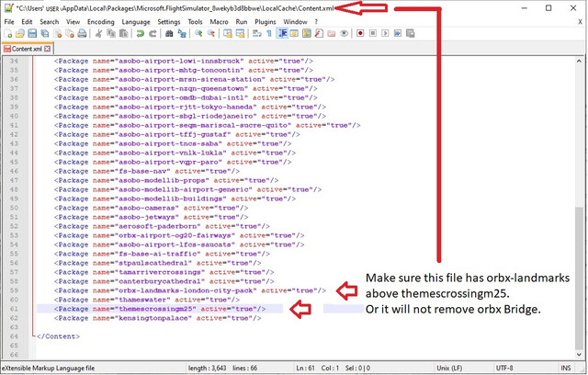Click the macro Playback icon
Viewport: 588px width, 375px height.
tap(385, 34)
